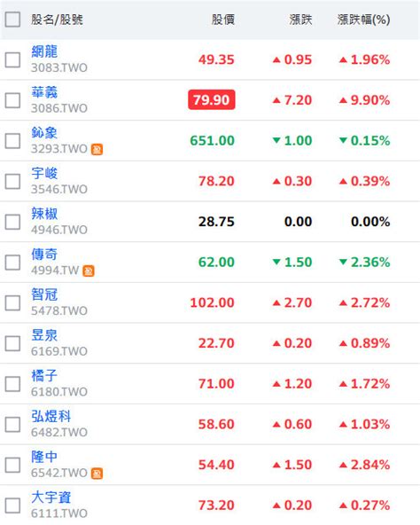Click the red highlighted 79.90 price
The width and height of the screenshot is (420, 525).
point(212,100)
